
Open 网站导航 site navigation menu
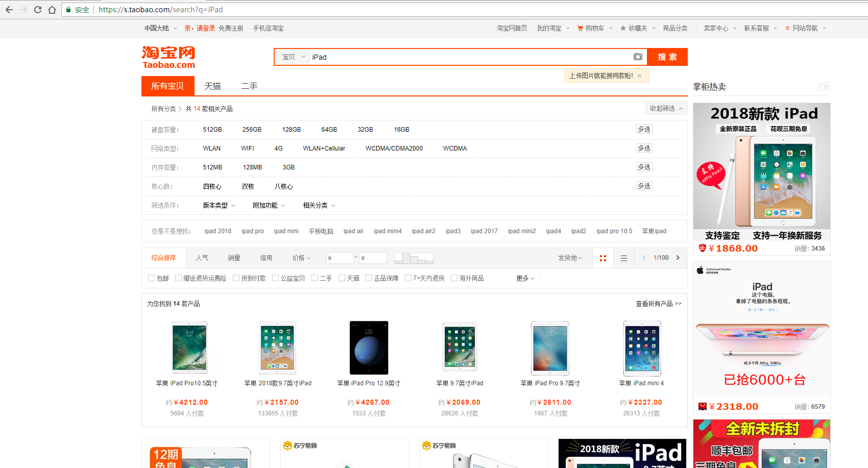click(805, 29)
